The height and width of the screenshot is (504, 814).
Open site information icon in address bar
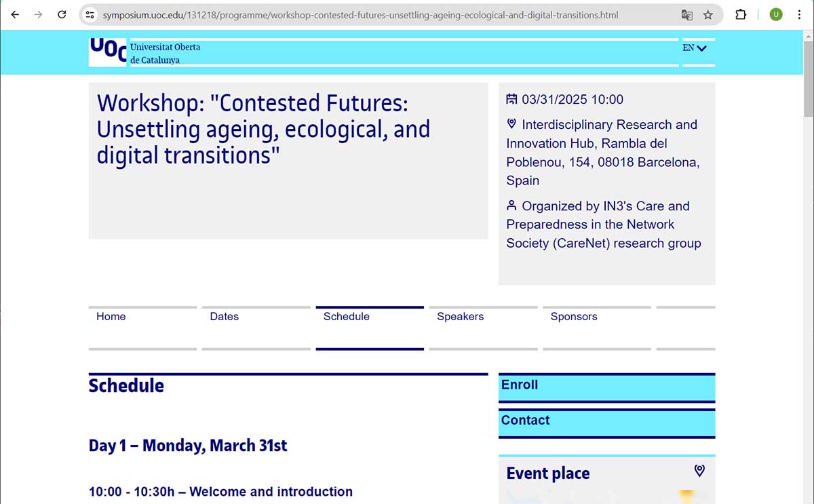click(90, 14)
